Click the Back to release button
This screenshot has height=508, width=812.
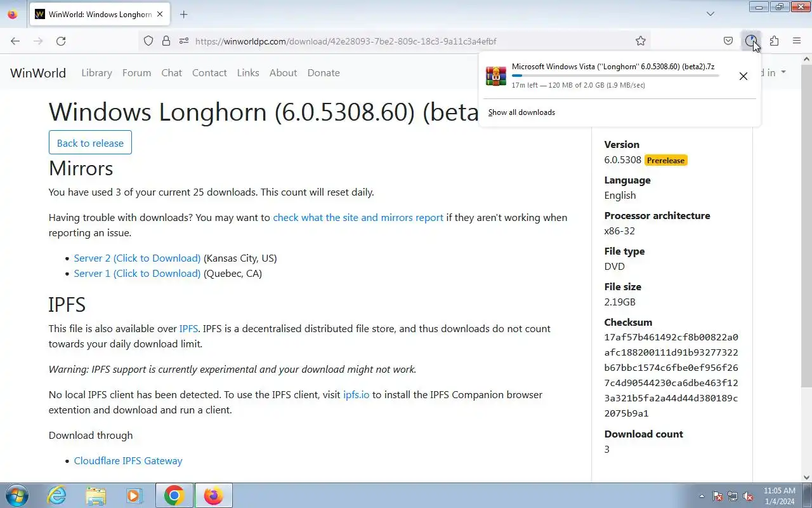pyautogui.click(x=90, y=142)
